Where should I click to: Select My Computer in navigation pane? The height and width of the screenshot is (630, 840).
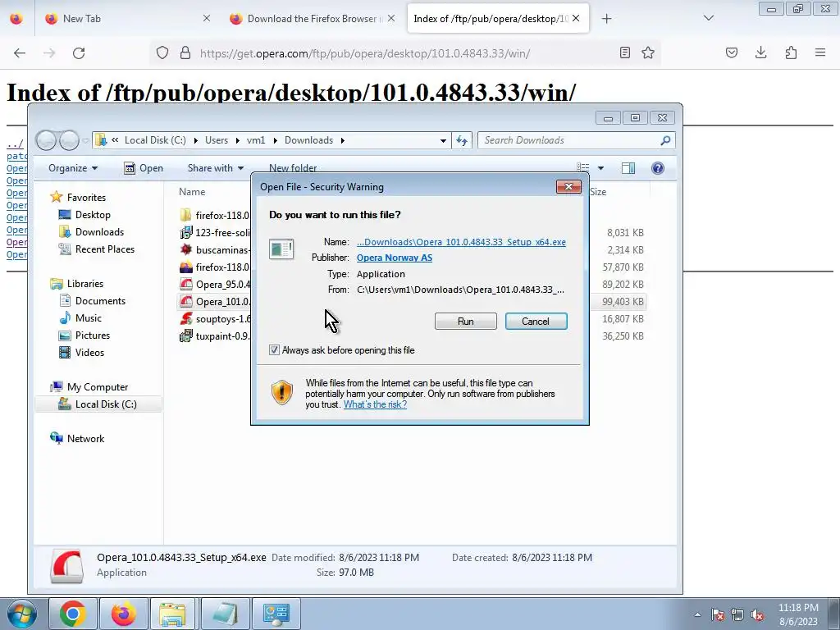point(97,387)
